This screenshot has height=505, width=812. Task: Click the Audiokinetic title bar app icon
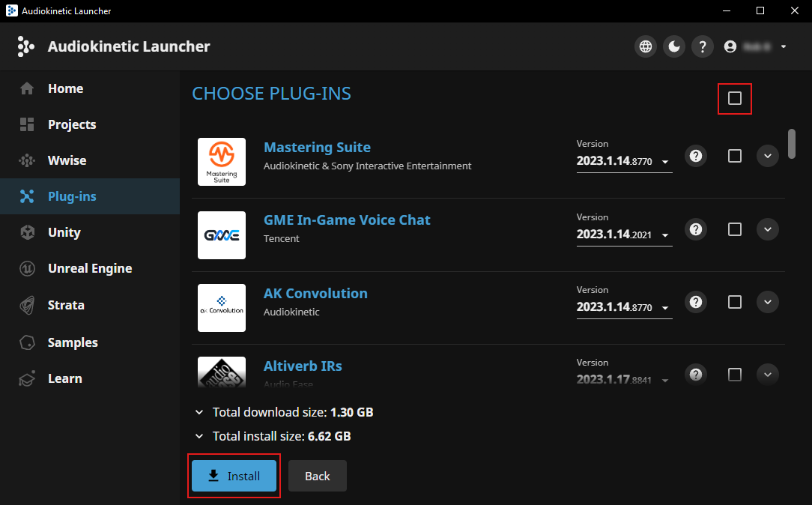click(11, 11)
